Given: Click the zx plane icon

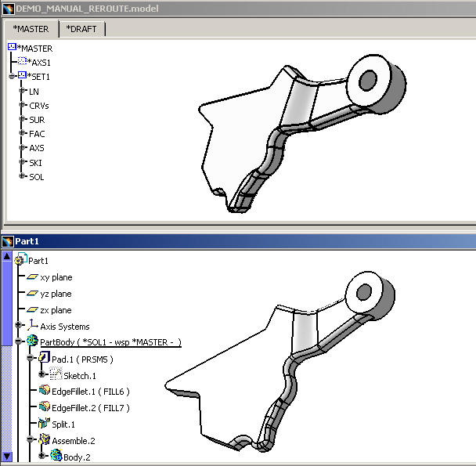Looking at the screenshot, I should click(x=32, y=309).
